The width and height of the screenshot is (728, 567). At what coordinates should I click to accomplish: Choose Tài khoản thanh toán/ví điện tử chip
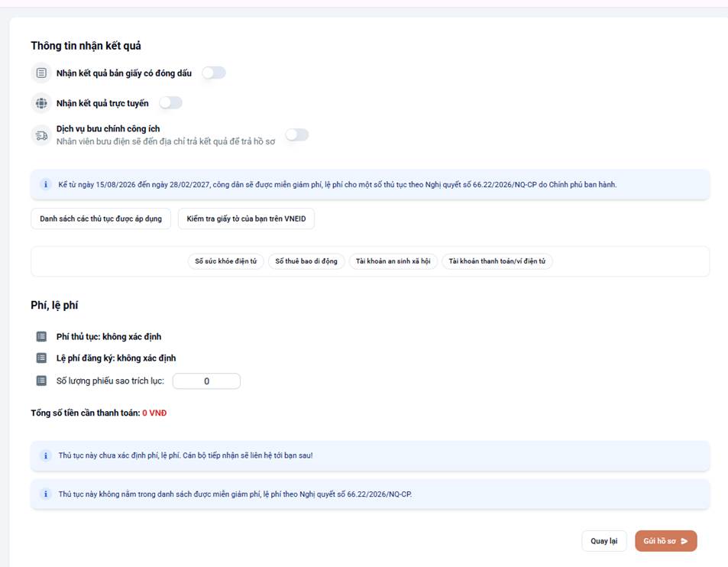(497, 261)
